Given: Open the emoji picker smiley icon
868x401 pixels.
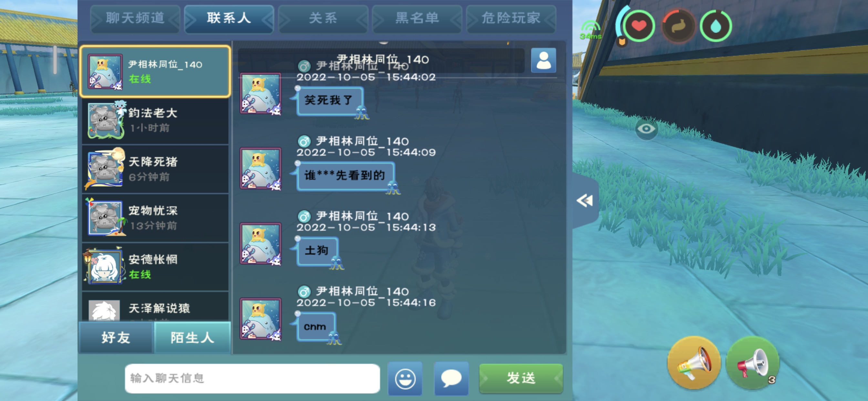Looking at the screenshot, I should (405, 378).
